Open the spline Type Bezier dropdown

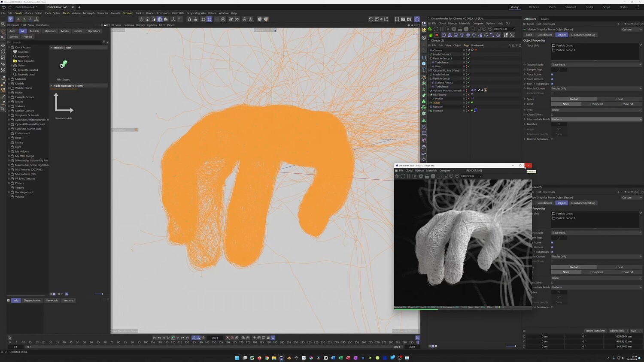(596, 110)
